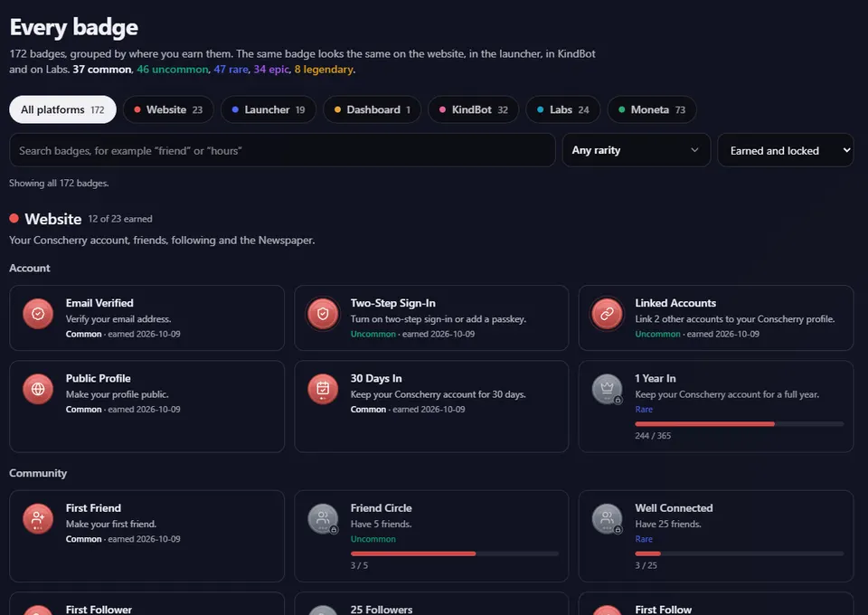Click the Email Verified checkmark badge icon
The height and width of the screenshot is (615, 868).
click(x=38, y=314)
